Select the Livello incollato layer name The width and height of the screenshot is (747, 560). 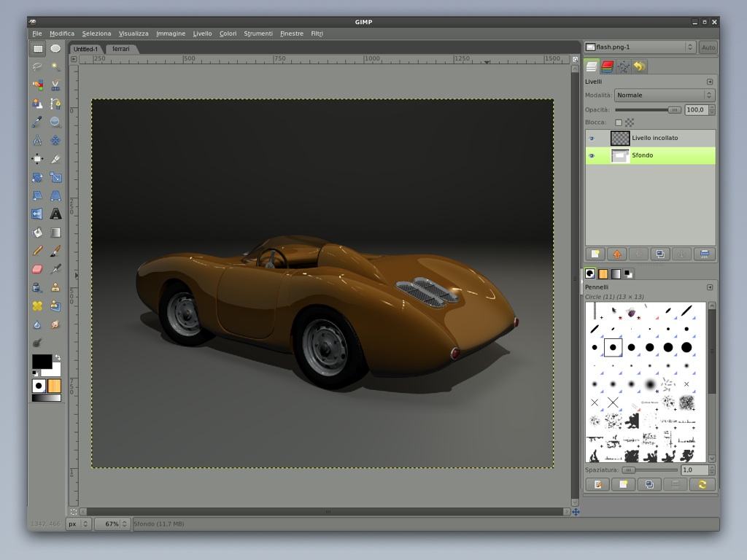tap(654, 138)
